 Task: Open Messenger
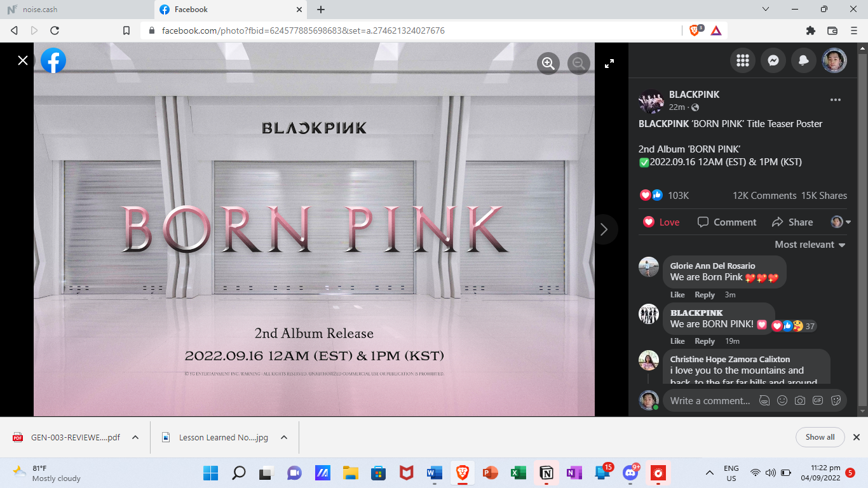(x=773, y=60)
